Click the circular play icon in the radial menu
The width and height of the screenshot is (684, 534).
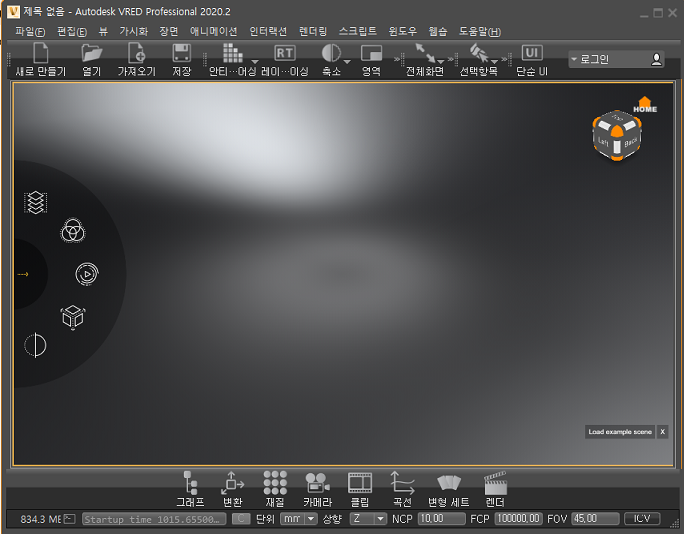point(87,274)
